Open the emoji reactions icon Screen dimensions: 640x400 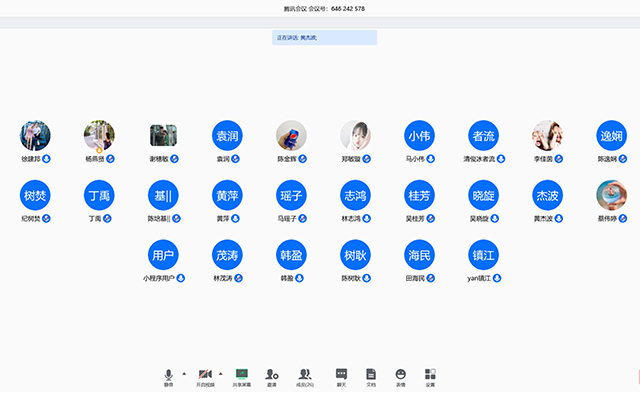coord(400,374)
